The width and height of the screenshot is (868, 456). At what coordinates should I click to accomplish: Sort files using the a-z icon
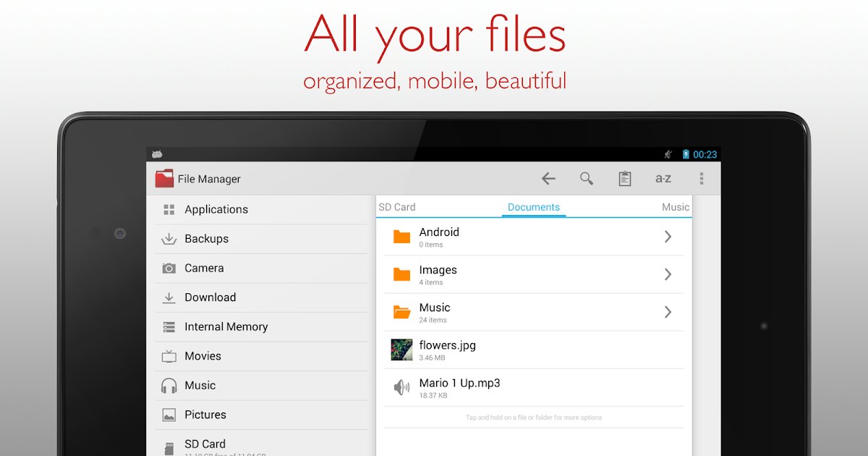tap(663, 179)
